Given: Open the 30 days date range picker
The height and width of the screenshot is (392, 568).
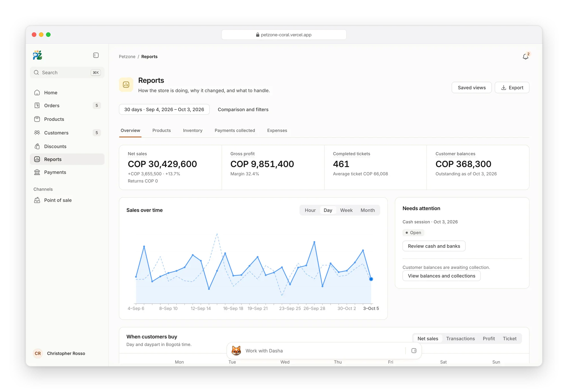Looking at the screenshot, I should coord(164,109).
